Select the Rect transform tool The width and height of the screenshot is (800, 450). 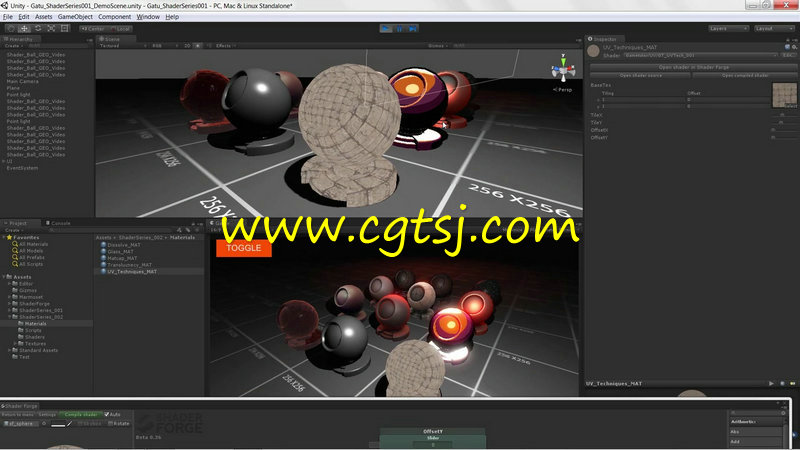pos(65,29)
